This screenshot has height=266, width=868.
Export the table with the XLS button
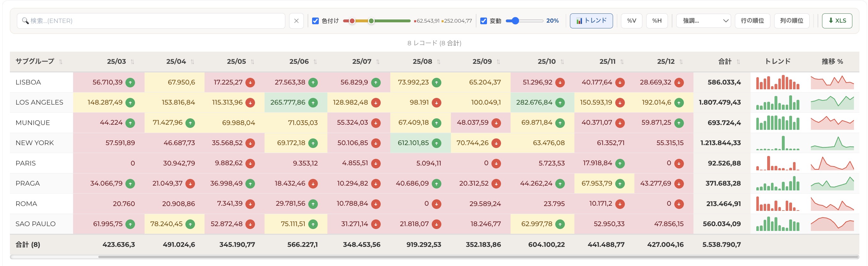pyautogui.click(x=837, y=21)
